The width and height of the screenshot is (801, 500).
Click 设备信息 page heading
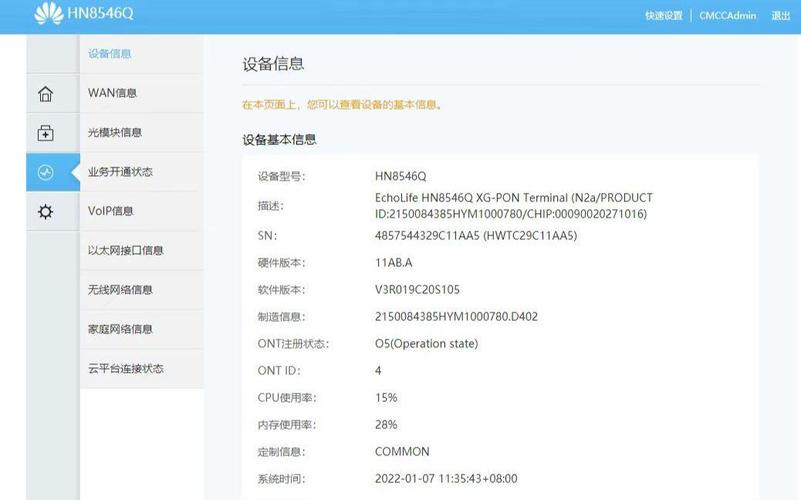pos(273,64)
